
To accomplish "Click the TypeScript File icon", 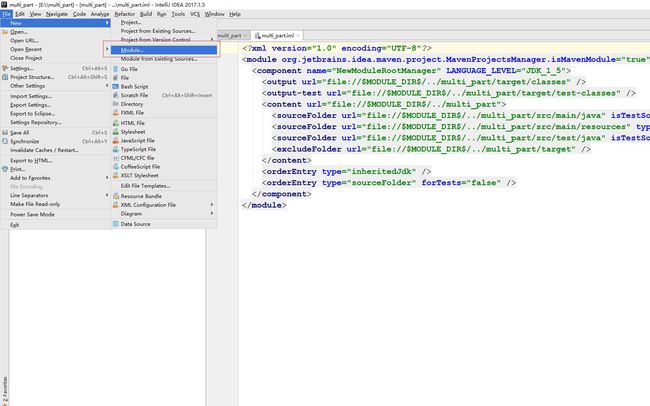I will coord(116,149).
